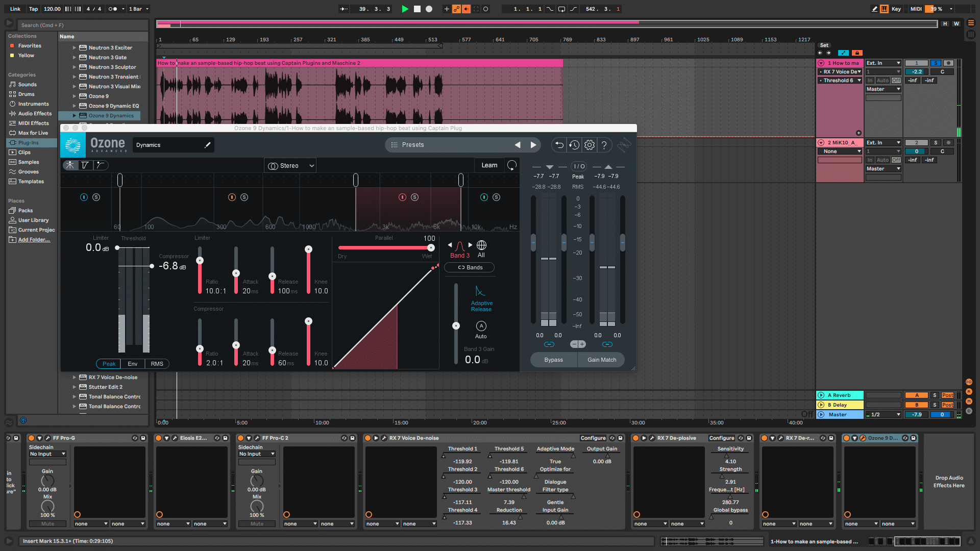The width and height of the screenshot is (980, 551).
Task: Open the 1 Bar quantization dropdown
Action: 138,9
